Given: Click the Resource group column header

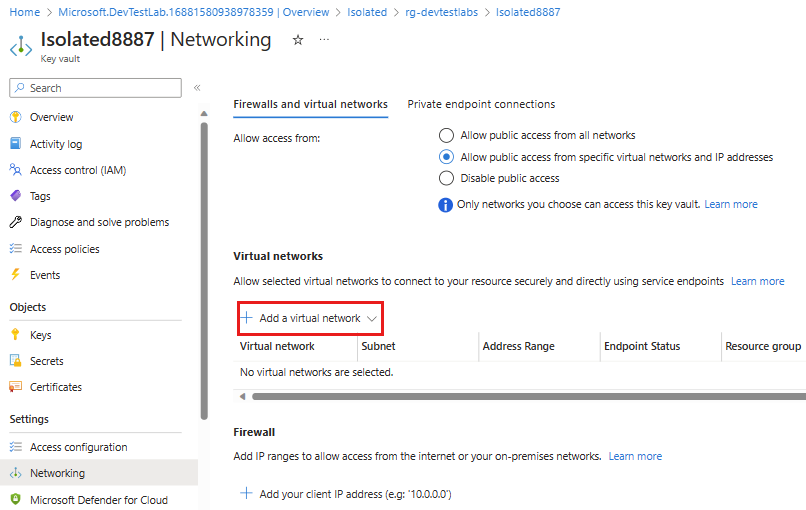Looking at the screenshot, I should coord(763,346).
